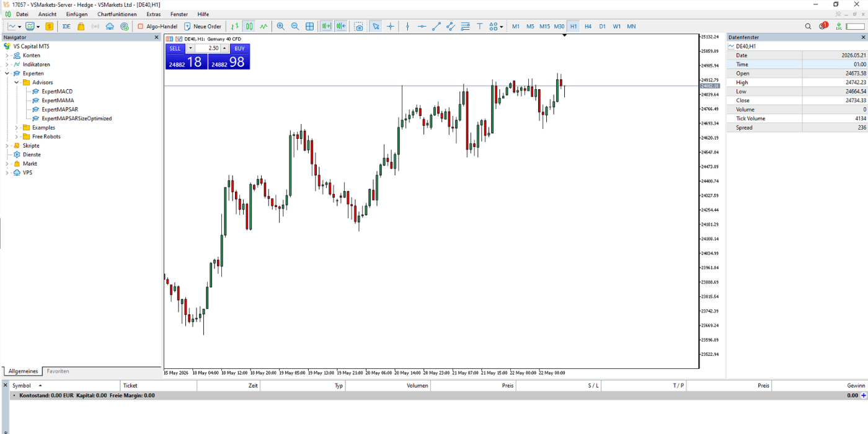
Task: Zoom out on the chart
Action: tap(295, 27)
